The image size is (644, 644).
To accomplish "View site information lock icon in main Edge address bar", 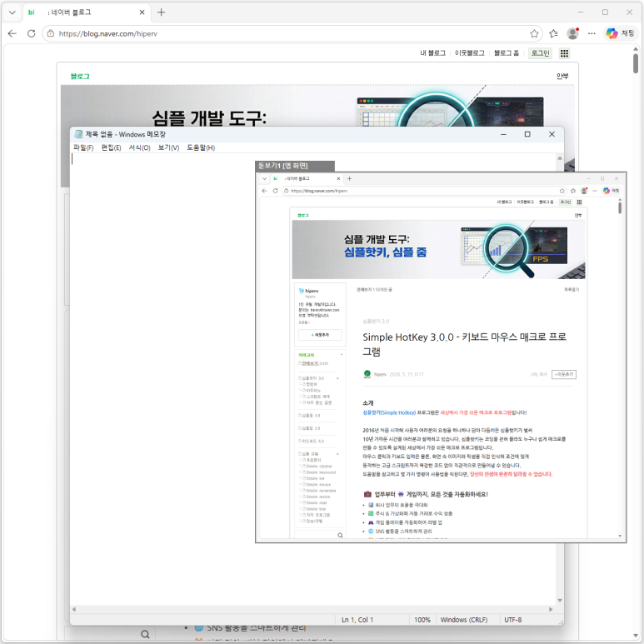I will pyautogui.click(x=51, y=33).
